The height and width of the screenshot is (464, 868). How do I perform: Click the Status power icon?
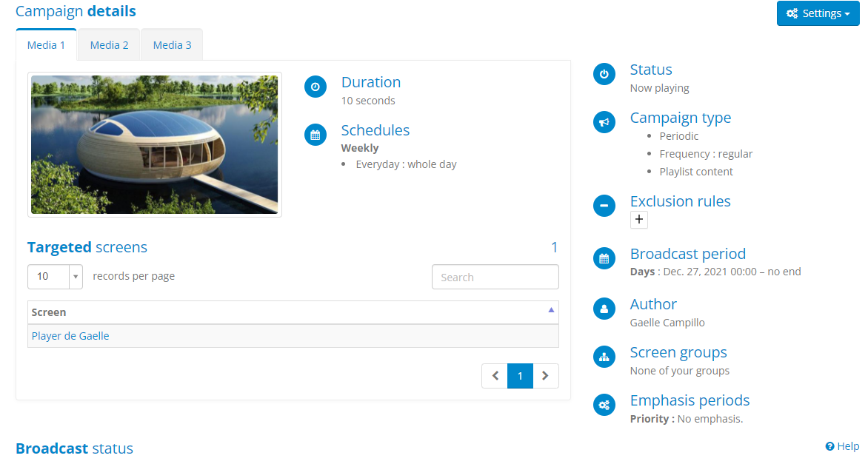[x=604, y=74]
